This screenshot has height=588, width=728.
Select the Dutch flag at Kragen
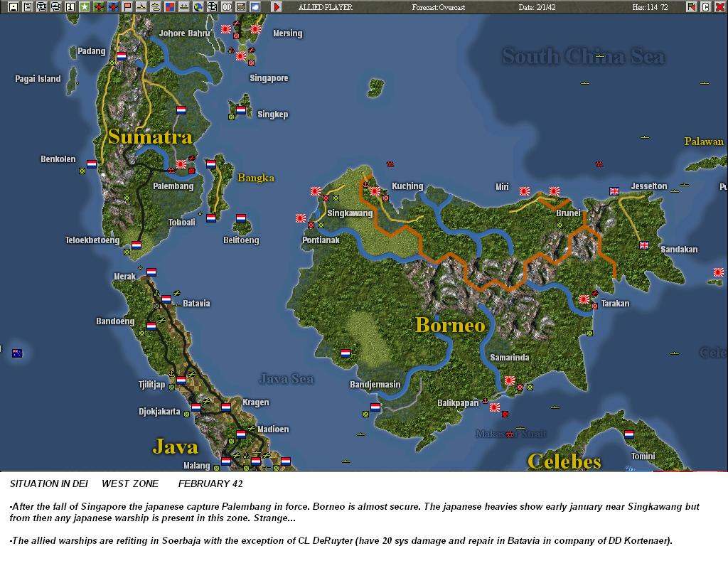[226, 407]
